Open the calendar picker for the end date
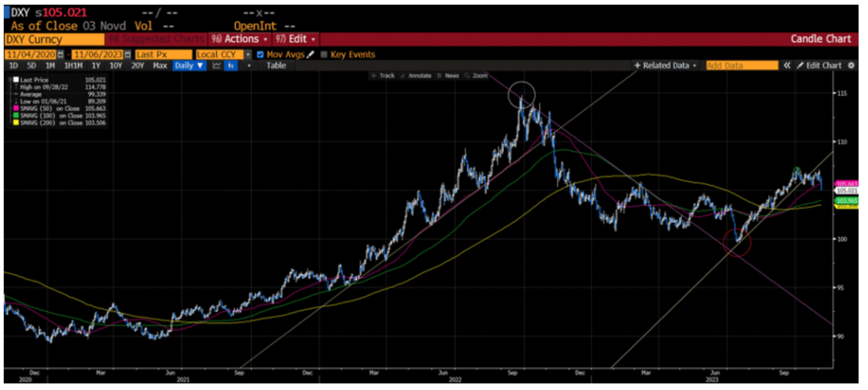 (127, 55)
